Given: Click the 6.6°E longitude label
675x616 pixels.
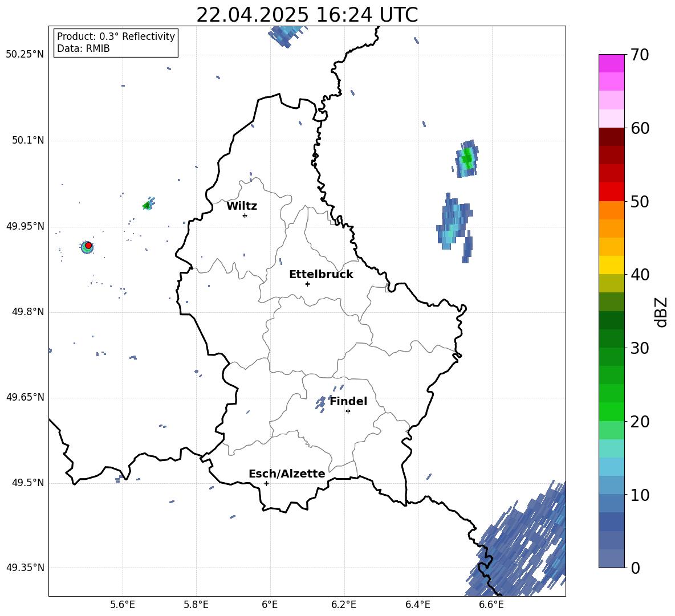Looking at the screenshot, I should tap(491, 605).
